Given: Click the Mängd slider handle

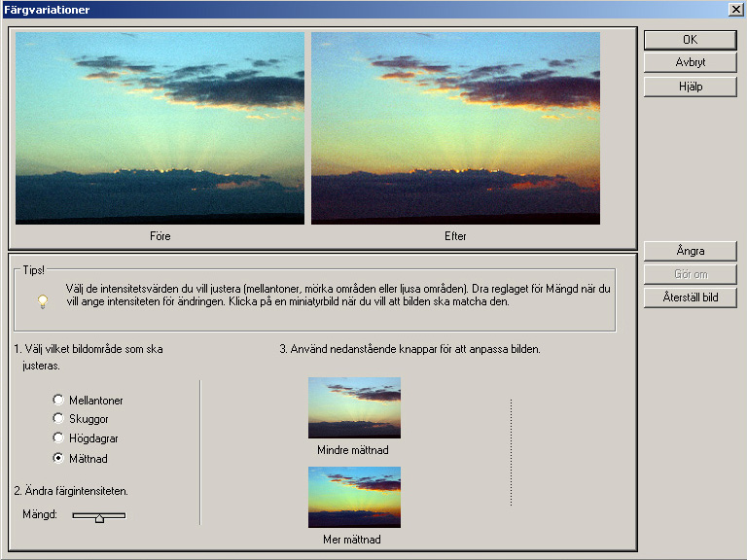Looking at the screenshot, I should 99,517.
